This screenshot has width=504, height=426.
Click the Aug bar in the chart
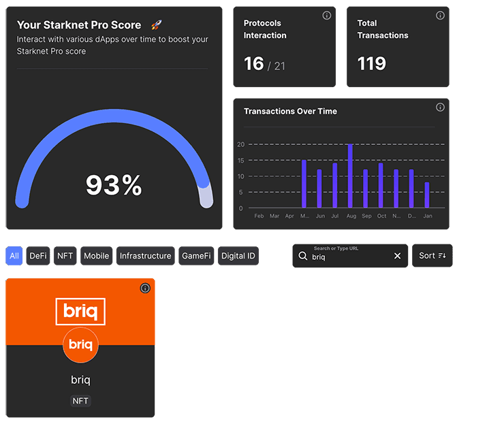point(350,176)
